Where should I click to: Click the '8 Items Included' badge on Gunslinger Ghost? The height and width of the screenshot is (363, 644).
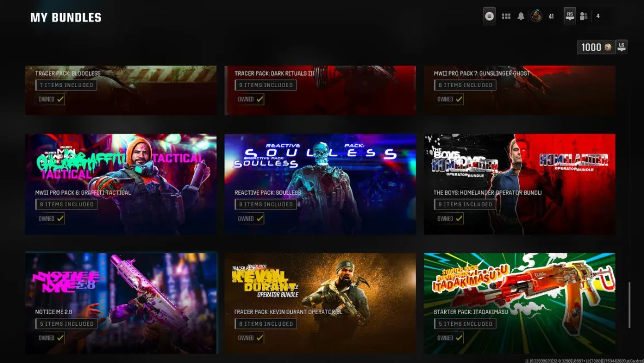pyautogui.click(x=465, y=85)
